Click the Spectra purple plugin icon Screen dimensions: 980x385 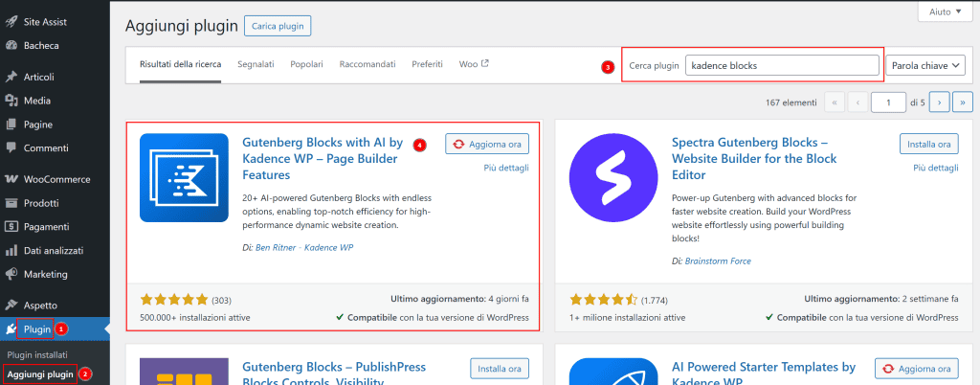tap(612, 178)
